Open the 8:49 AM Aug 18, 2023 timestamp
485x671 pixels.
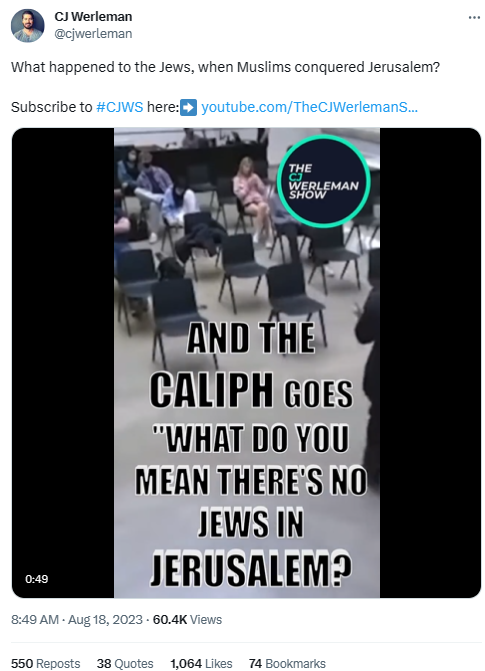[77, 620]
